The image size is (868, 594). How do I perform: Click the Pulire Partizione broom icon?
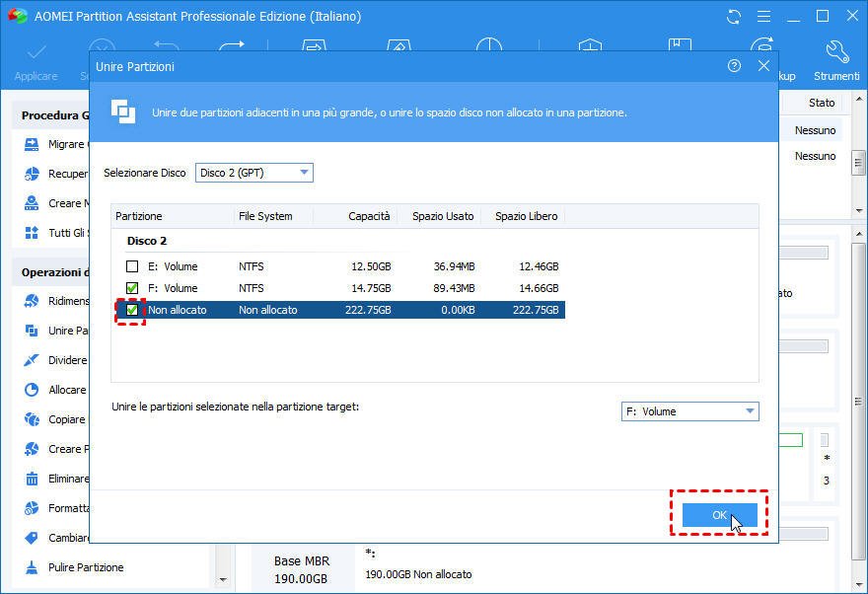(x=31, y=567)
